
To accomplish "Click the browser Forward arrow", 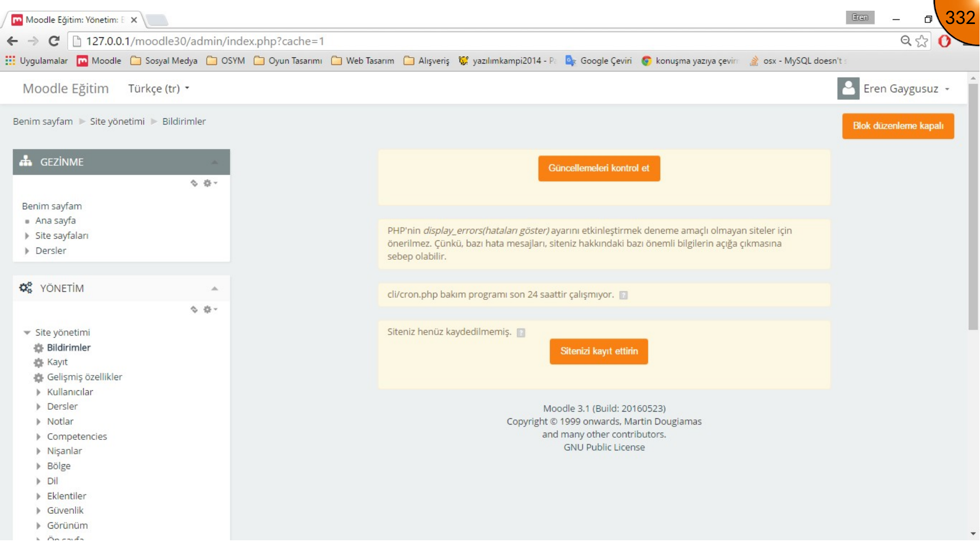I will pyautogui.click(x=33, y=41).
